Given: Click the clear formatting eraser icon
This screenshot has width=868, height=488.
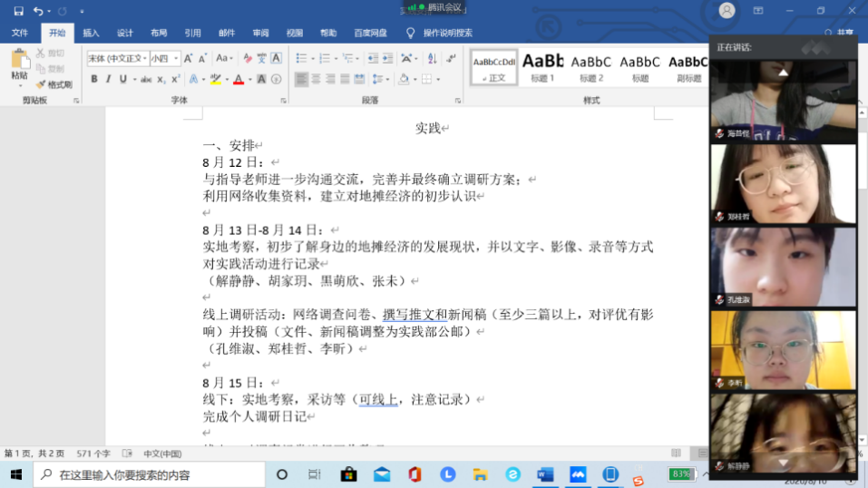Looking at the screenshot, I should tap(246, 58).
